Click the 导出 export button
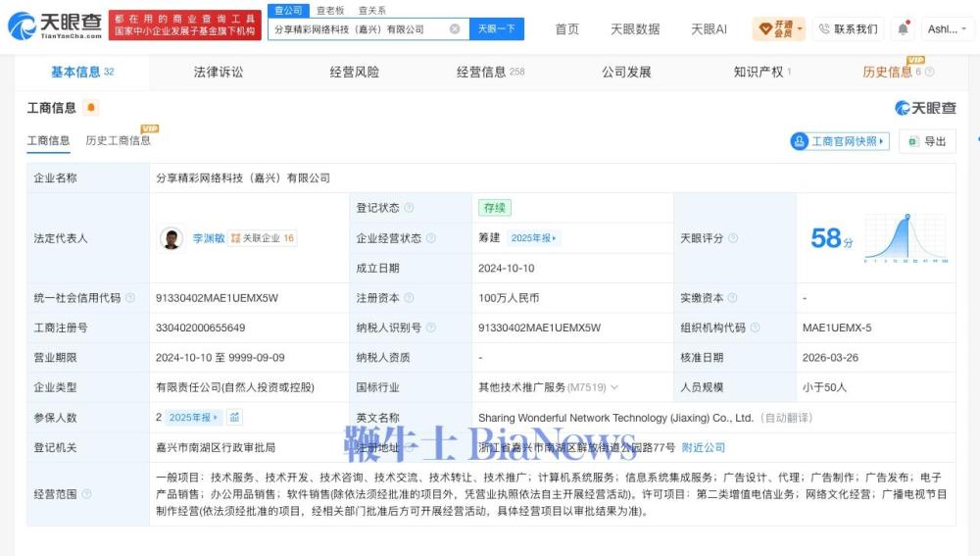The width and height of the screenshot is (980, 556). 928,141
